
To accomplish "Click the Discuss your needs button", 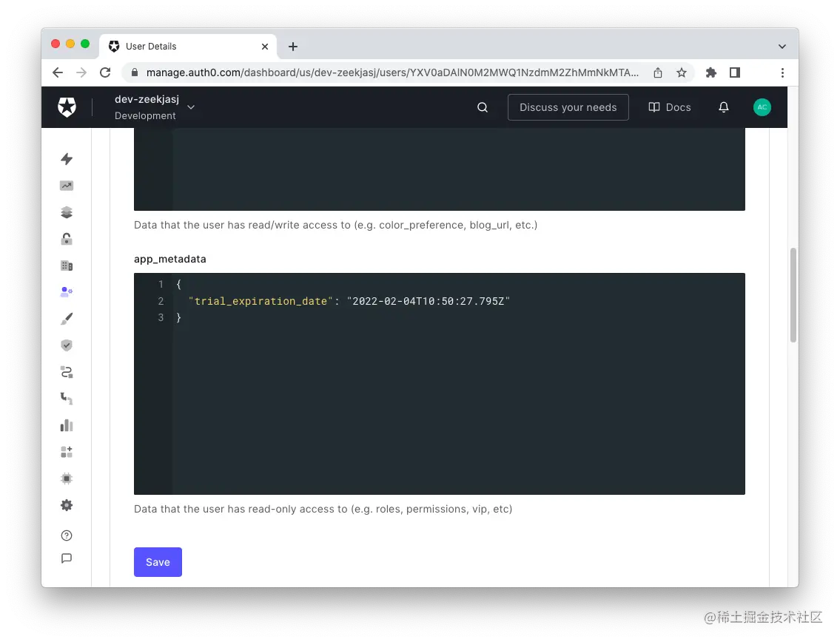I will [x=568, y=107].
